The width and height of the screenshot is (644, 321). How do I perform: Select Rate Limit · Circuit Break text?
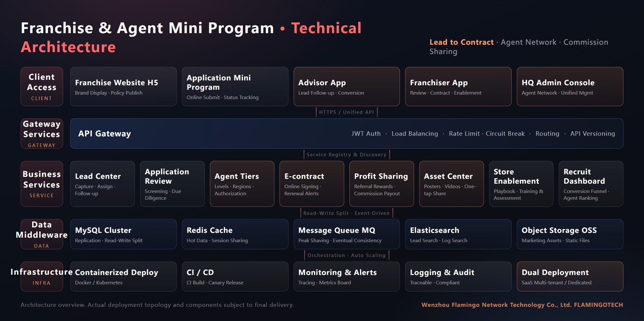(x=487, y=133)
